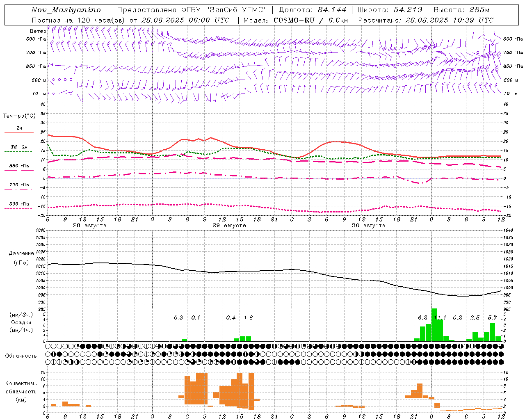The image size is (525, 420).
Task: Click the Тем-ра(°C) temperature panel label
Action: (x=19, y=116)
